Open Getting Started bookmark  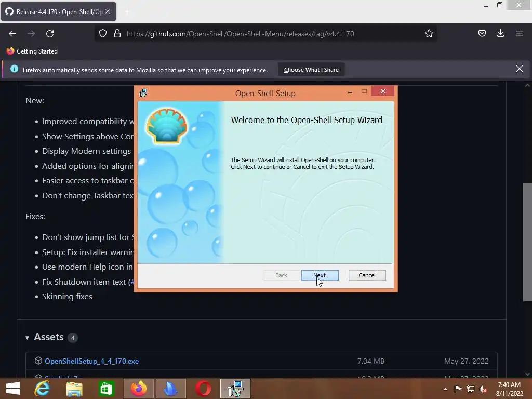tap(32, 51)
